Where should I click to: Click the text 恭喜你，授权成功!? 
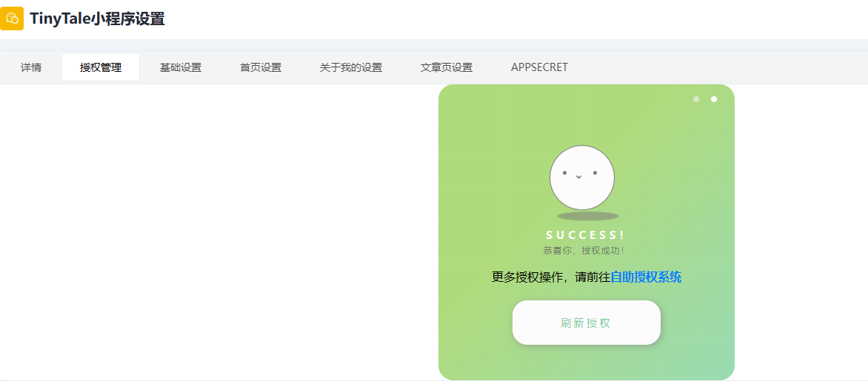point(584,251)
